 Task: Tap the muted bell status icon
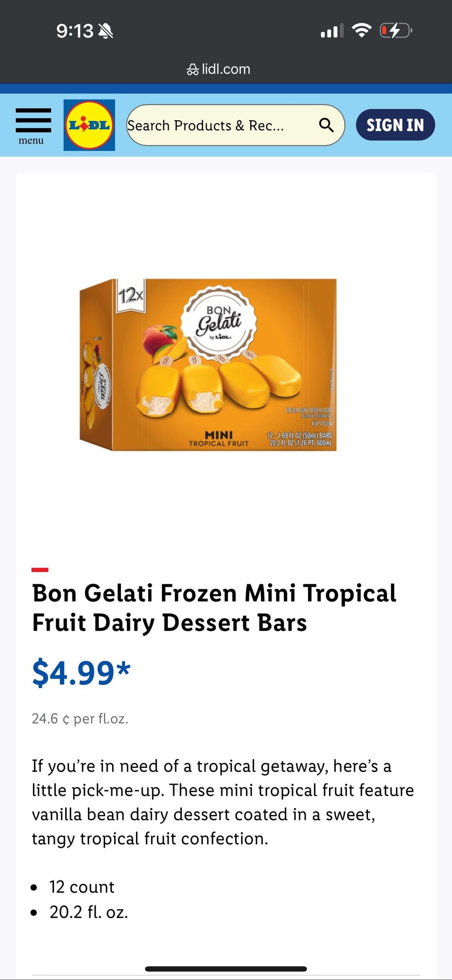click(105, 31)
